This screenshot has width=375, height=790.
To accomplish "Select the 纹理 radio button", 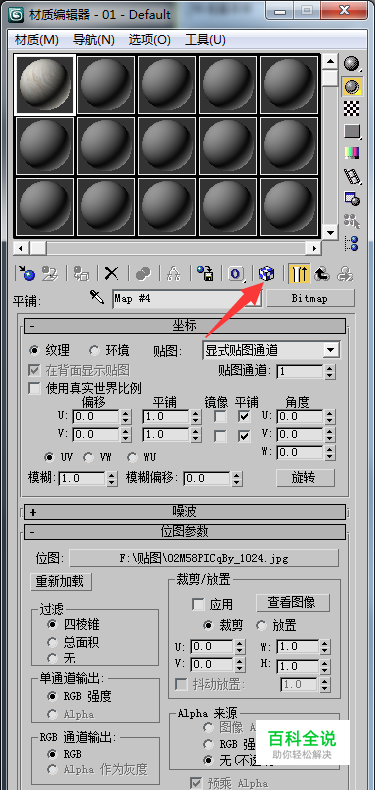I will pos(34,350).
